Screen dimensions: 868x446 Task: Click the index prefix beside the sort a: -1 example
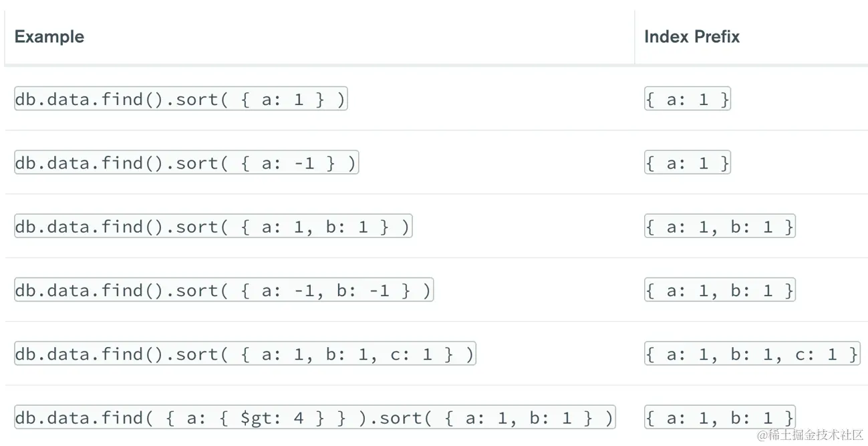(687, 163)
